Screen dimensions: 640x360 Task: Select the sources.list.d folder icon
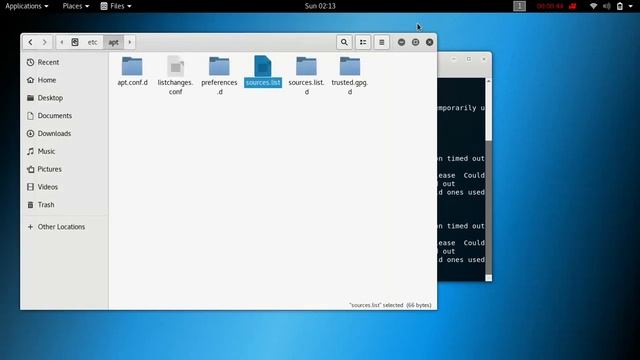click(x=306, y=66)
